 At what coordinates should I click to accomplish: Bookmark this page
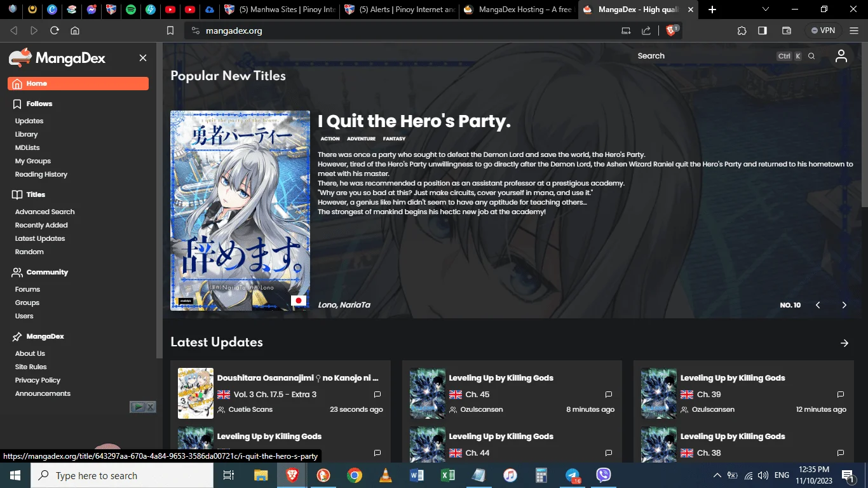170,30
